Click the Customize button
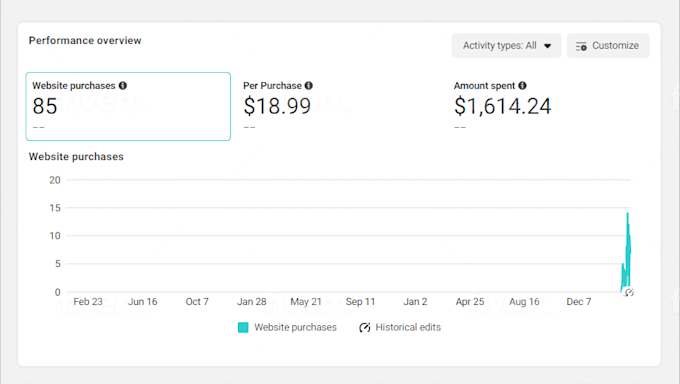The width and height of the screenshot is (680, 384). pos(608,46)
